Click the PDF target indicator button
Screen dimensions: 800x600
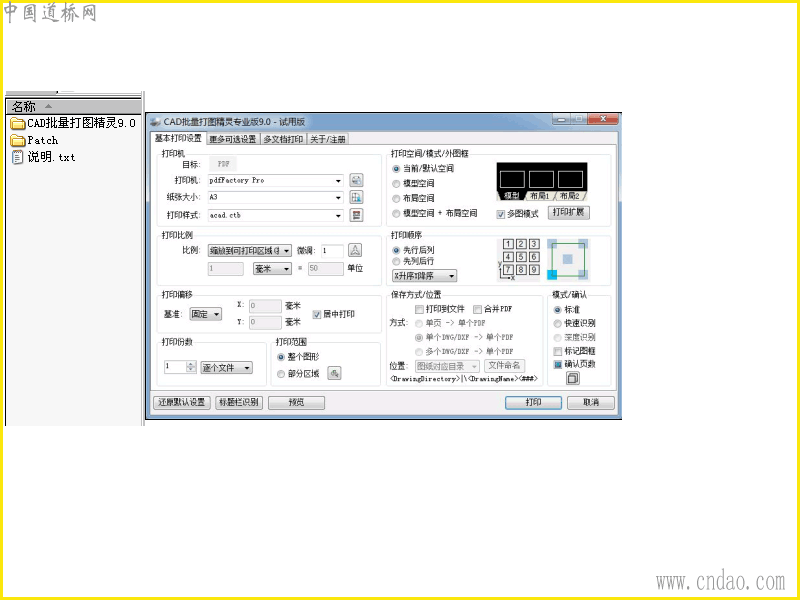click(x=223, y=164)
